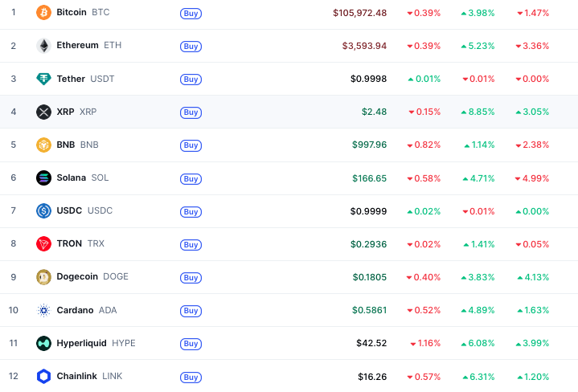Click the Solana logo icon
Viewport: 578px width, 392px height.
[43, 178]
